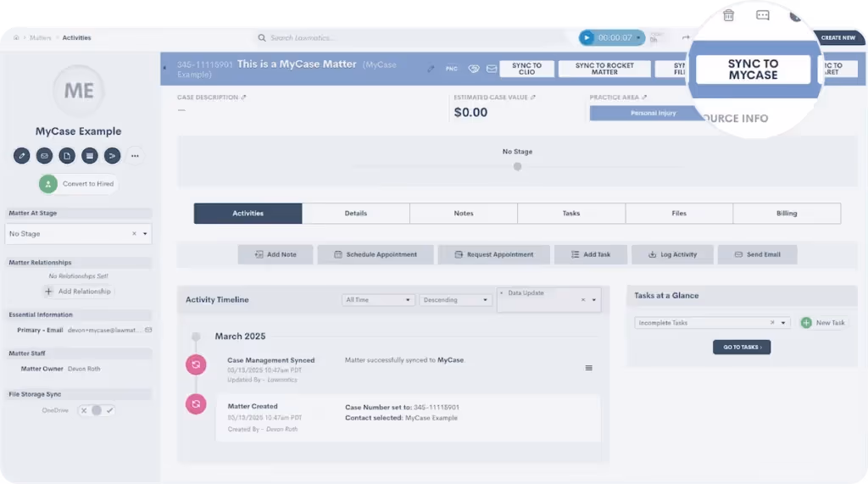Click the home breadcrumb icon
Image resolution: width=868 pixels, height=484 pixels.
point(16,37)
